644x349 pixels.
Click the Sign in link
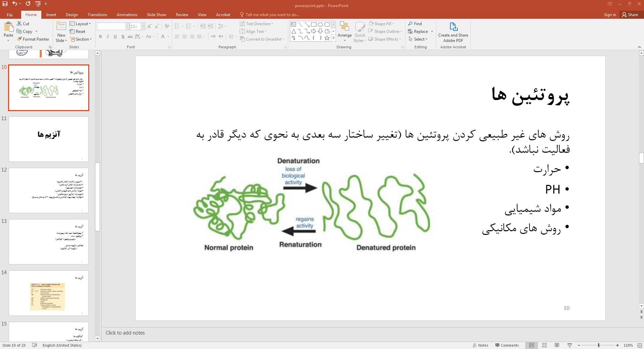coord(610,15)
